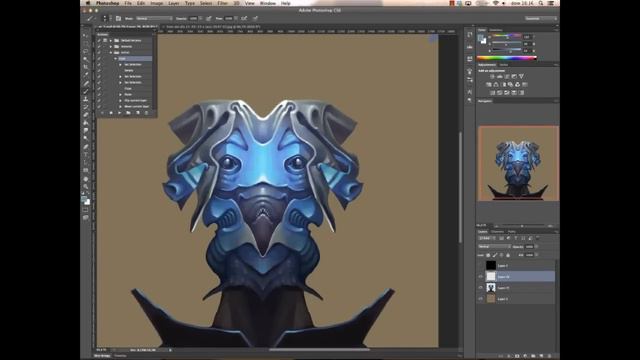This screenshot has width=640, height=360.
Task: Click the Fill value field in Layers panel
Action: point(529,255)
